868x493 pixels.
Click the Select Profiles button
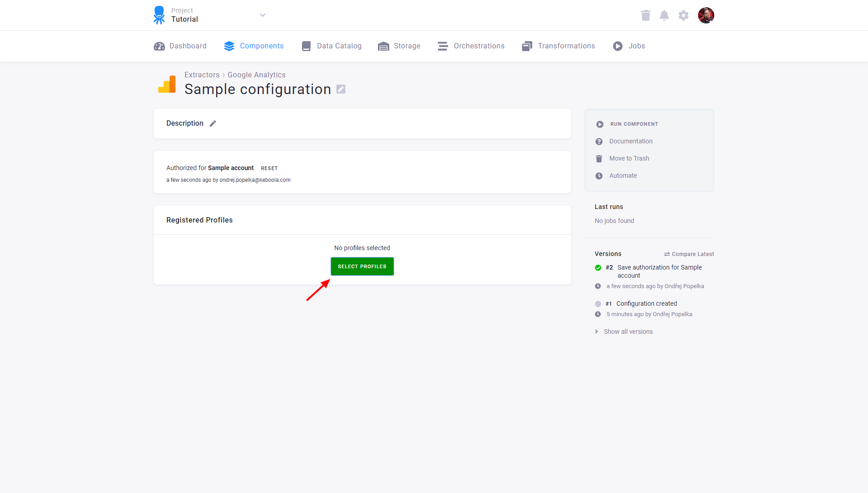click(x=362, y=266)
